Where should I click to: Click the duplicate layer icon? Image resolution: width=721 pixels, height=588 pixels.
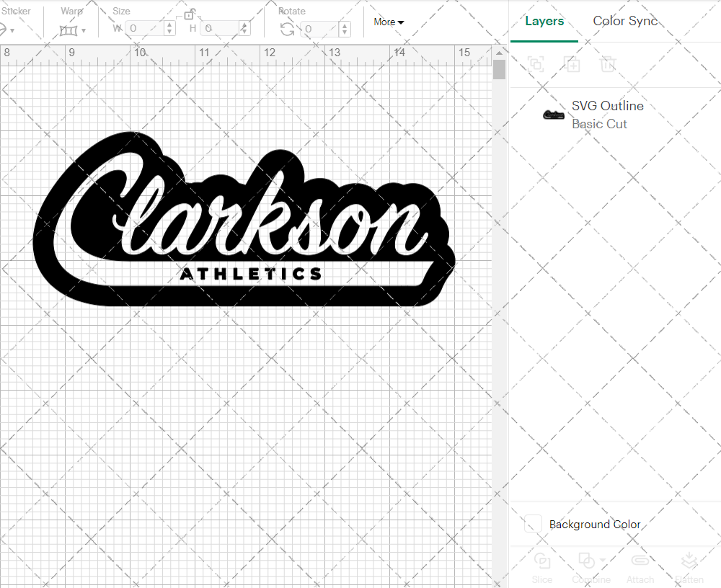coord(572,64)
